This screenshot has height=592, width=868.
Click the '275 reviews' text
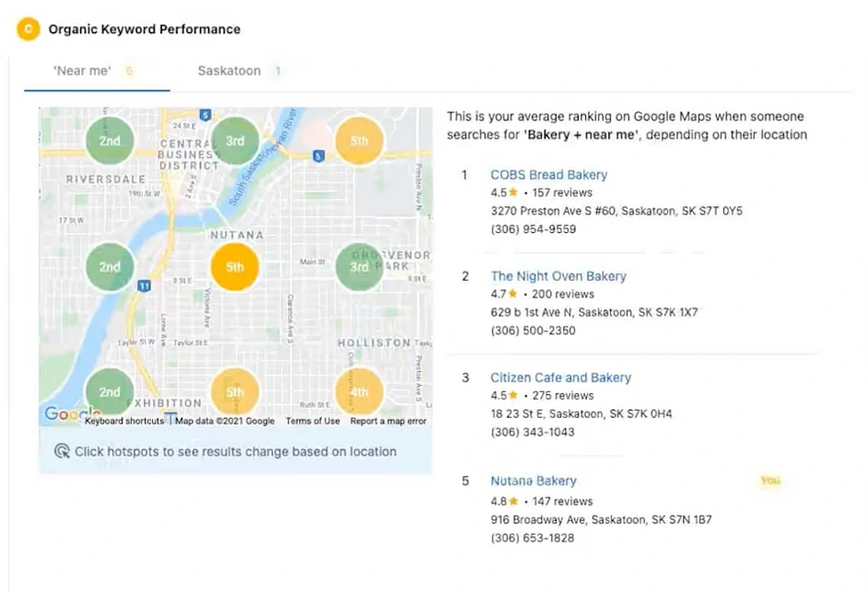562,395
